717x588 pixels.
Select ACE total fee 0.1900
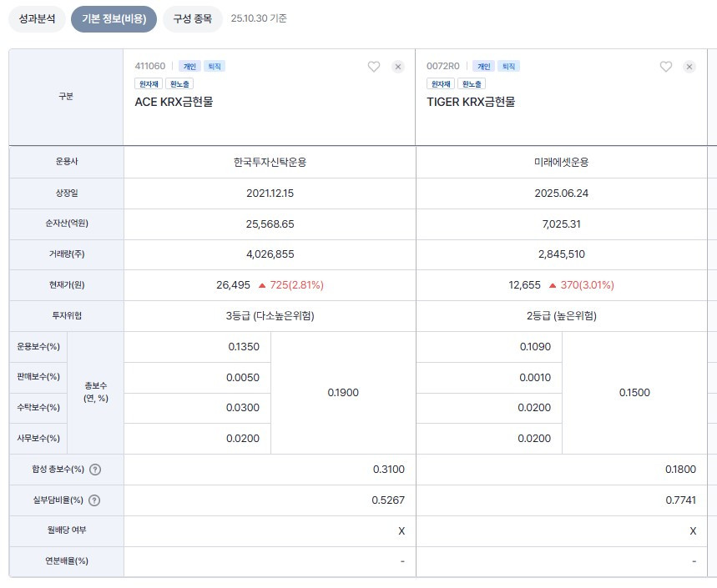click(343, 393)
